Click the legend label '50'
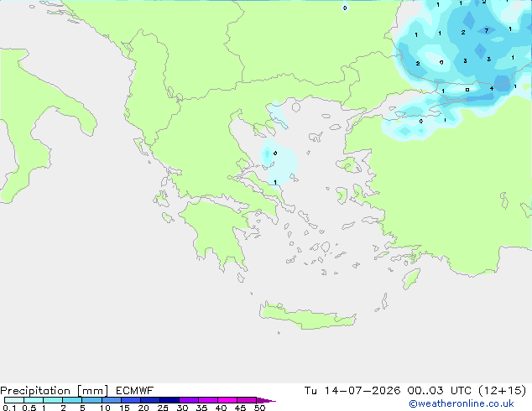Screen dimensions: 532x411 pyautogui.click(x=259, y=408)
